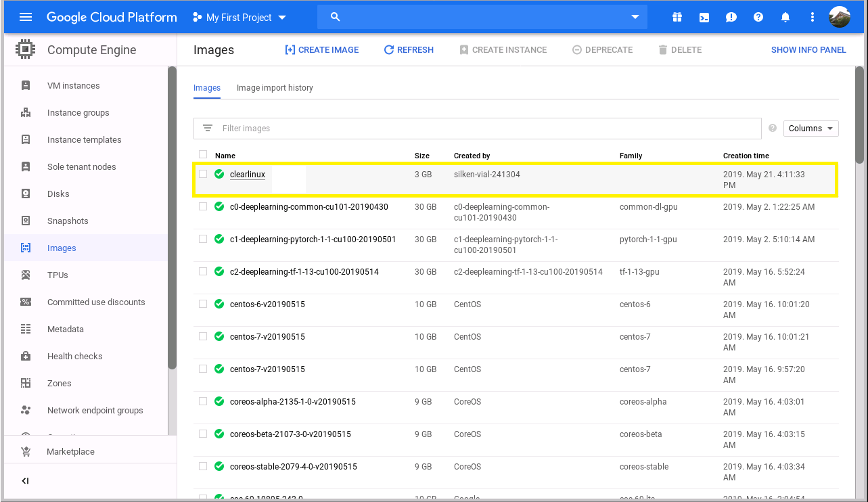The height and width of the screenshot is (502, 868).
Task: Click the Google Cloud Platform logo
Action: [x=112, y=18]
